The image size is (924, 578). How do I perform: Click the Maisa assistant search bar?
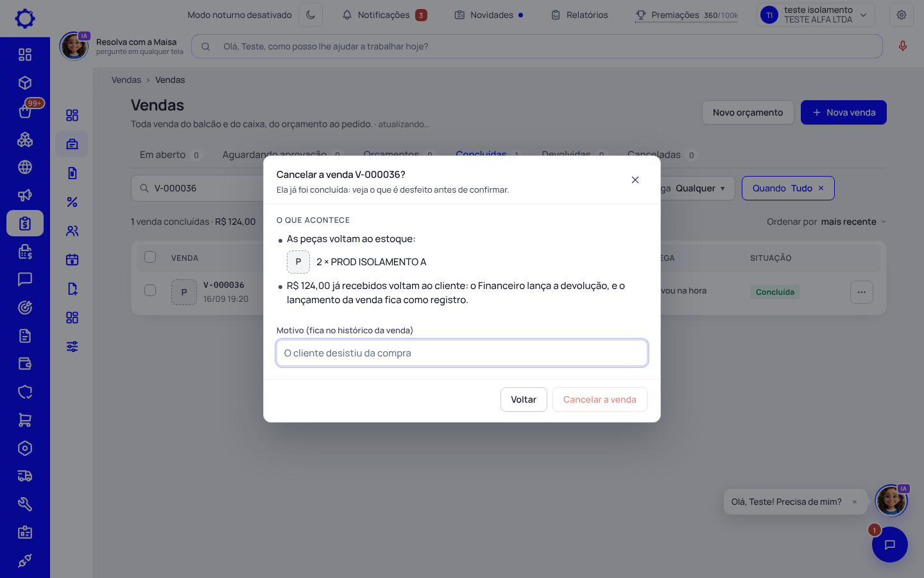(537, 46)
